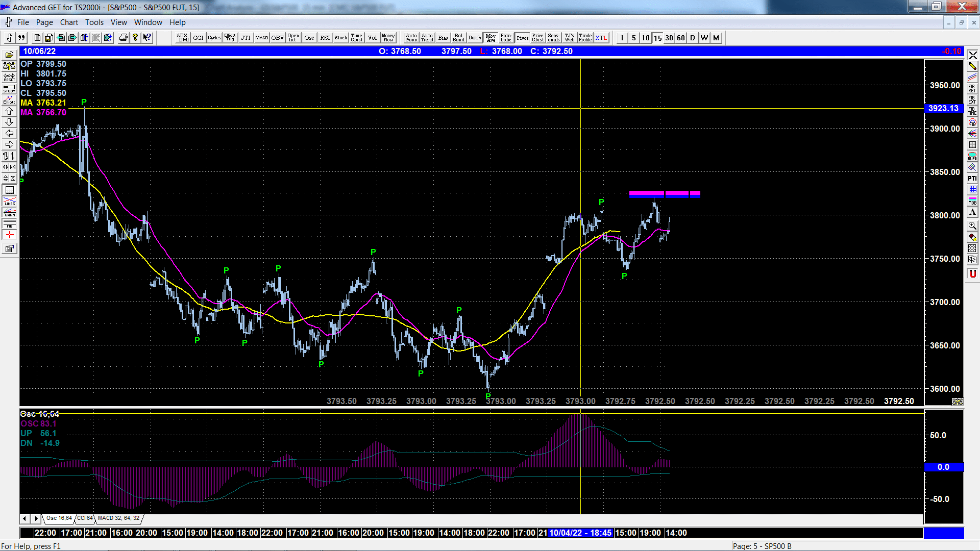980x551 pixels.
Task: Click the Print icon in toolbar
Action: point(123,38)
